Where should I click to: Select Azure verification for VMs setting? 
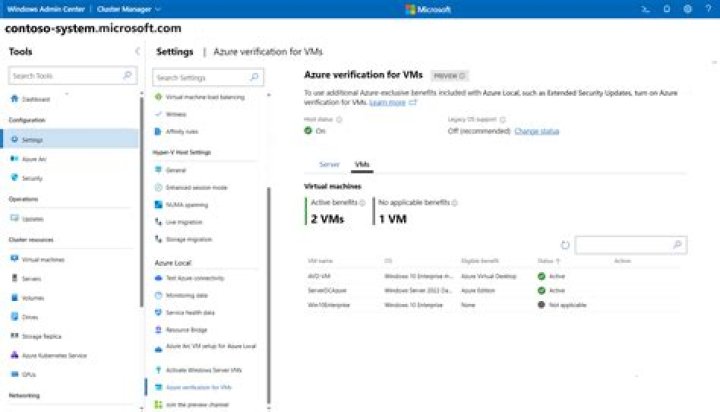(x=198, y=387)
